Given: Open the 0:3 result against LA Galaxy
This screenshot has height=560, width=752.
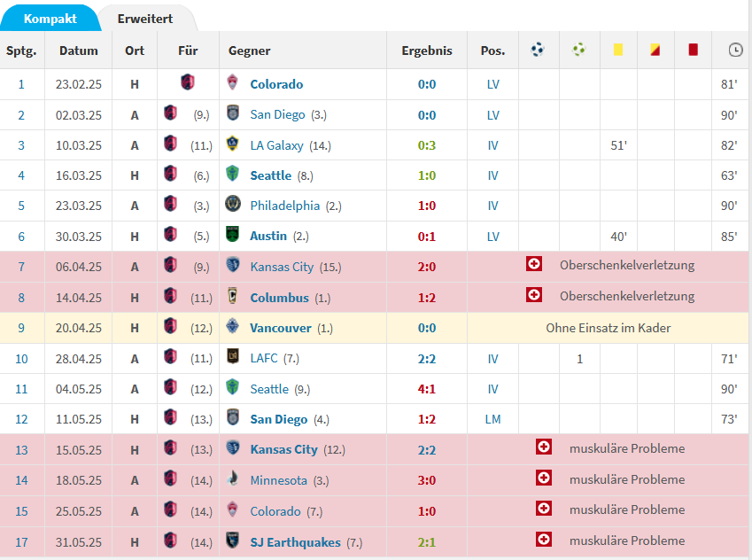Looking at the screenshot, I should [427, 145].
